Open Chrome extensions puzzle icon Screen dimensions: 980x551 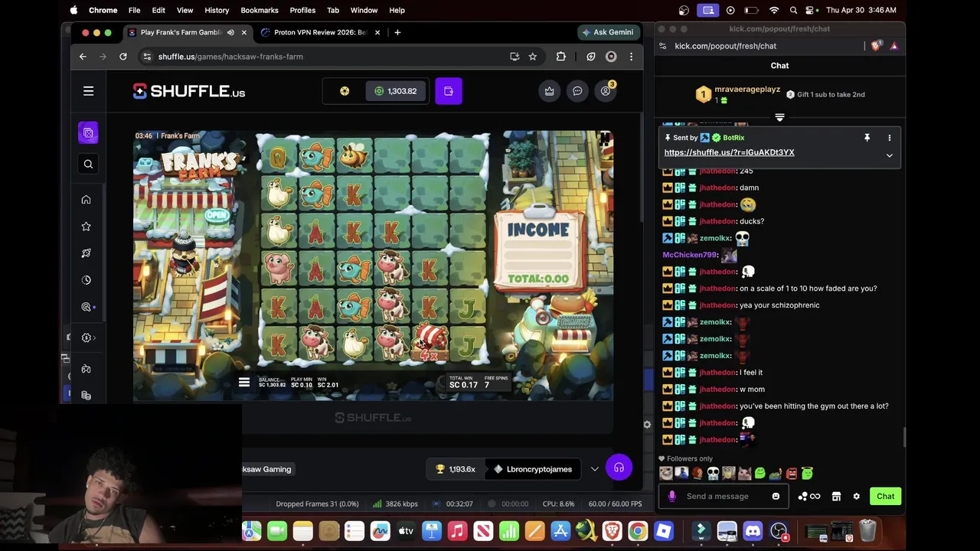pos(561,57)
